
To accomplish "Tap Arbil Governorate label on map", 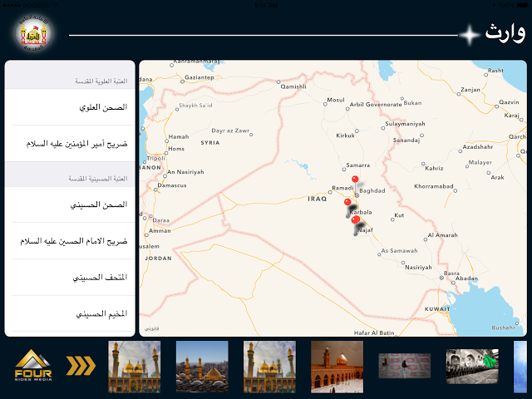I will pos(376,105).
